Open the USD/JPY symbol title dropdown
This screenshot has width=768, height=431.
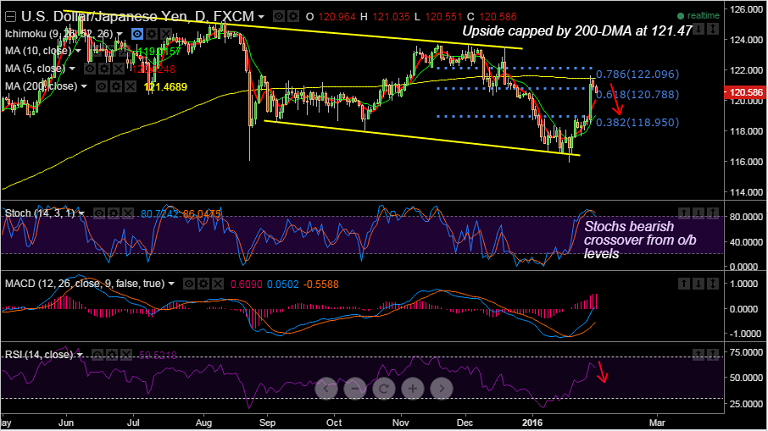pyautogui.click(x=261, y=17)
